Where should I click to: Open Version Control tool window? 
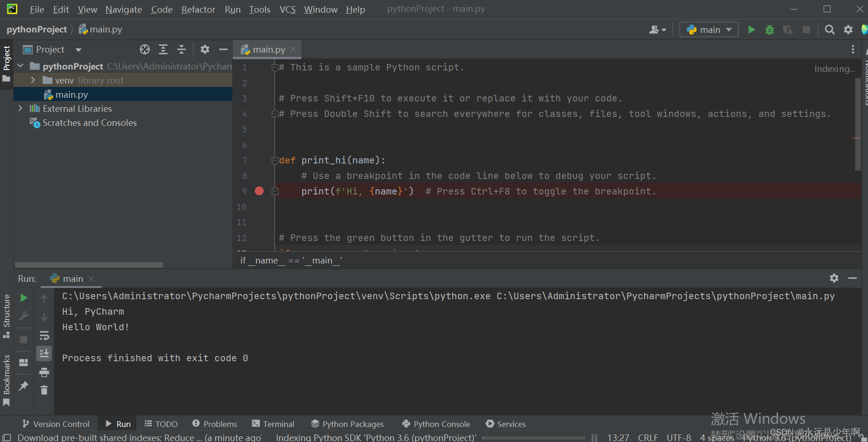pos(56,424)
